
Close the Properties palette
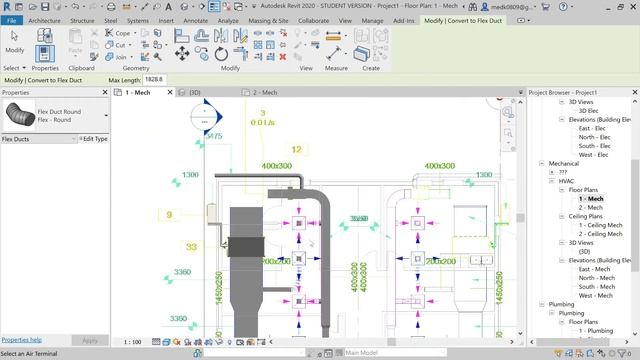105,93
